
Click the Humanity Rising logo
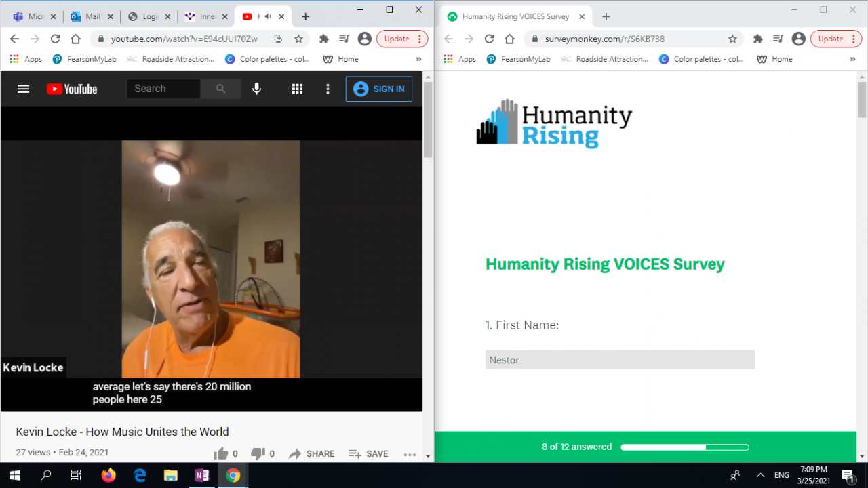click(554, 123)
